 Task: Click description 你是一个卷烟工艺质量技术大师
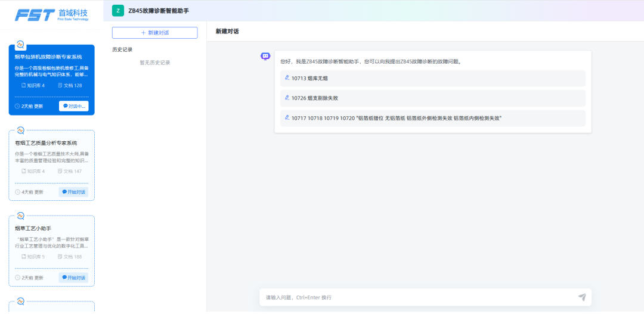52,157
